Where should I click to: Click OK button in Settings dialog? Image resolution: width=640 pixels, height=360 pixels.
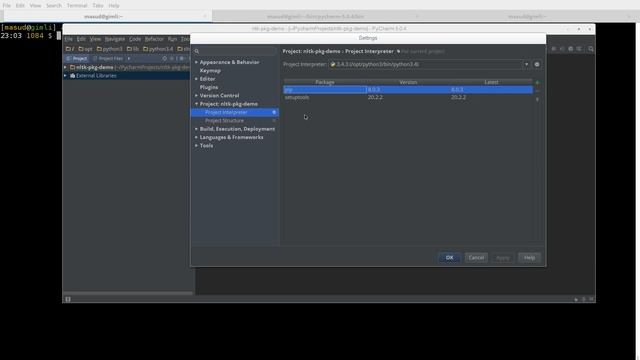449,258
